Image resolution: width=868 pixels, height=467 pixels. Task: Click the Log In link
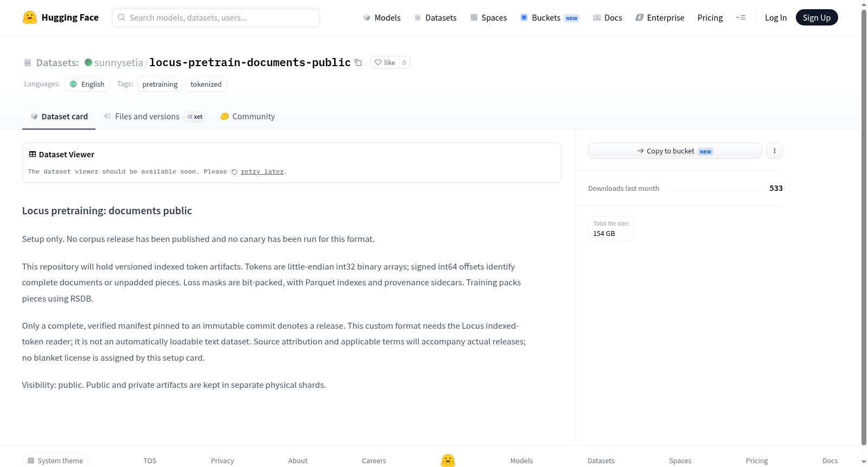pyautogui.click(x=776, y=17)
